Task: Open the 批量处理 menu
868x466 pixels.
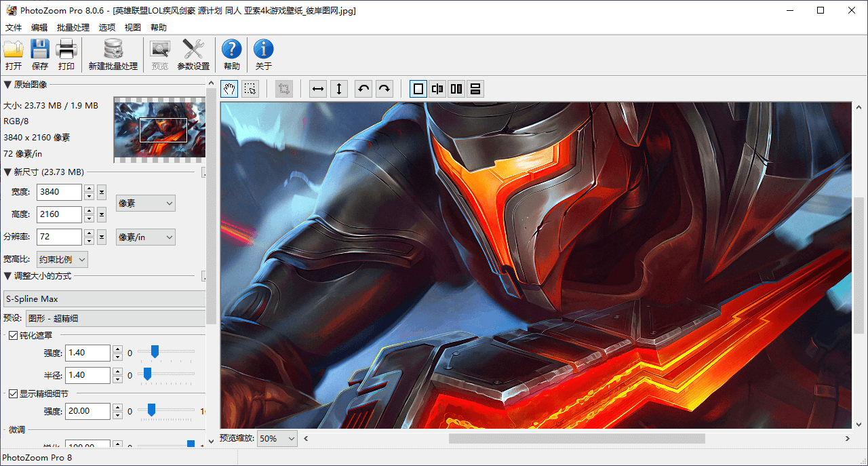Action: click(x=73, y=28)
